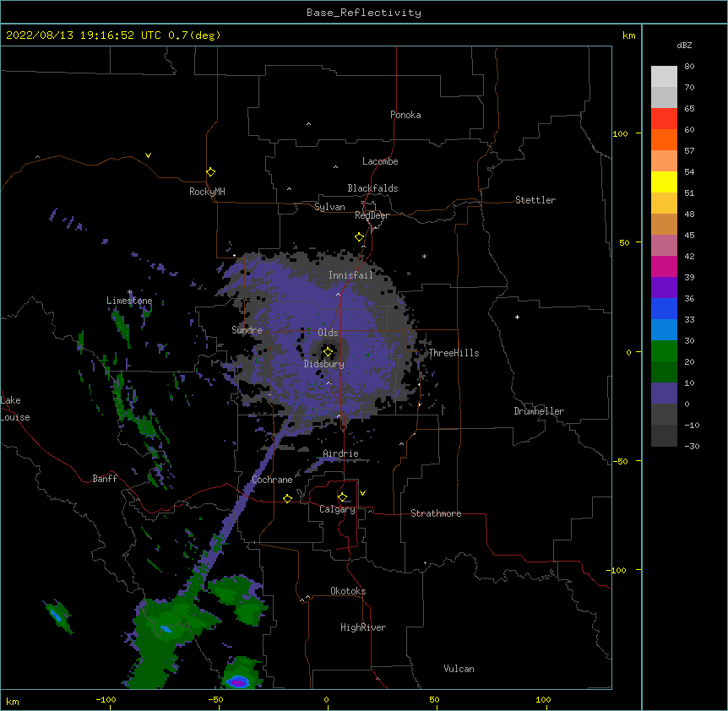Click the white plus marker west of Drumheller
728x711 pixels.
tap(517, 317)
